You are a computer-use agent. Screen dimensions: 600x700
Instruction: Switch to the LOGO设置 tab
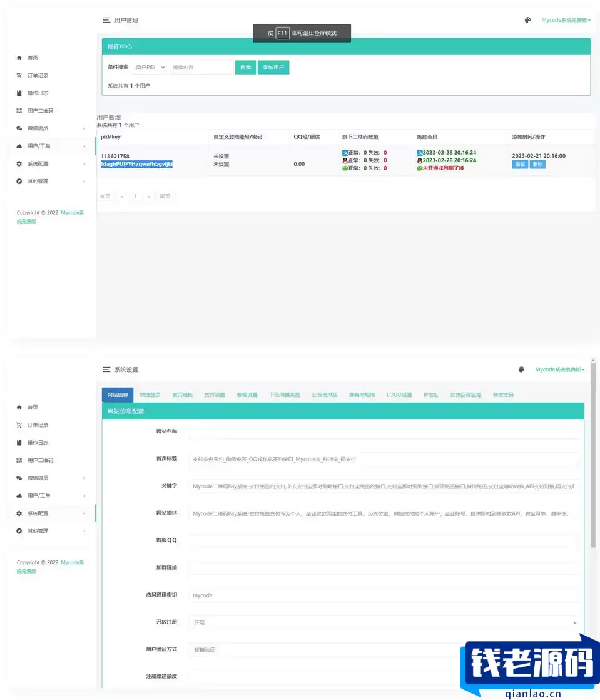click(x=399, y=394)
